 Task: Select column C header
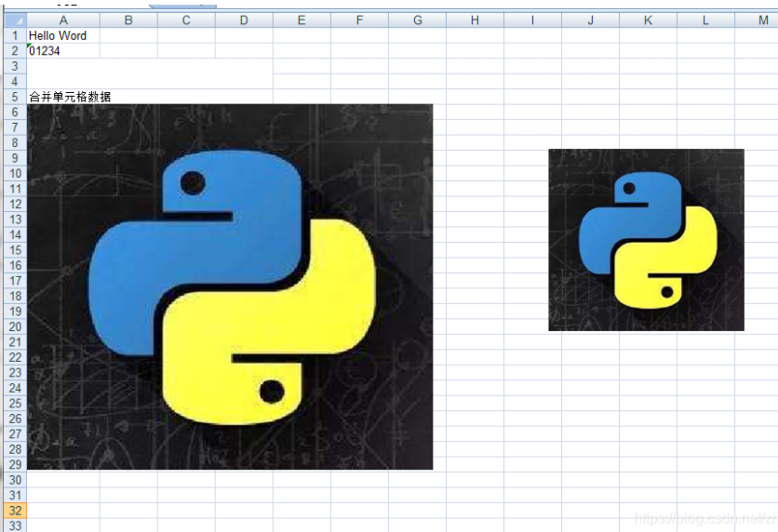(x=186, y=20)
